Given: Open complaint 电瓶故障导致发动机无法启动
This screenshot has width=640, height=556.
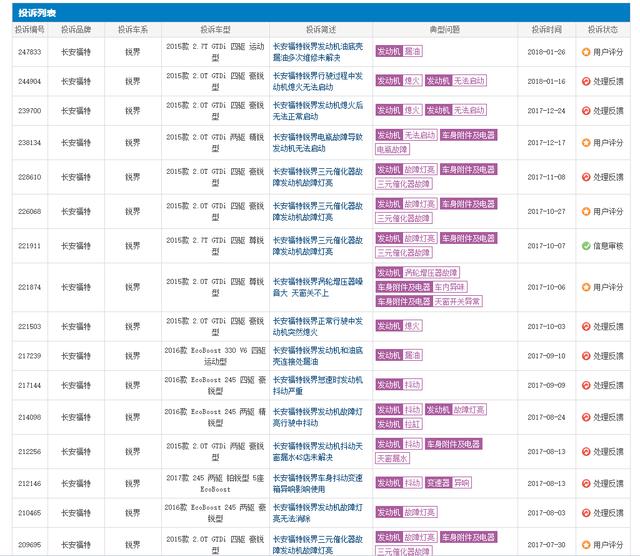Looking at the screenshot, I should [318, 142].
